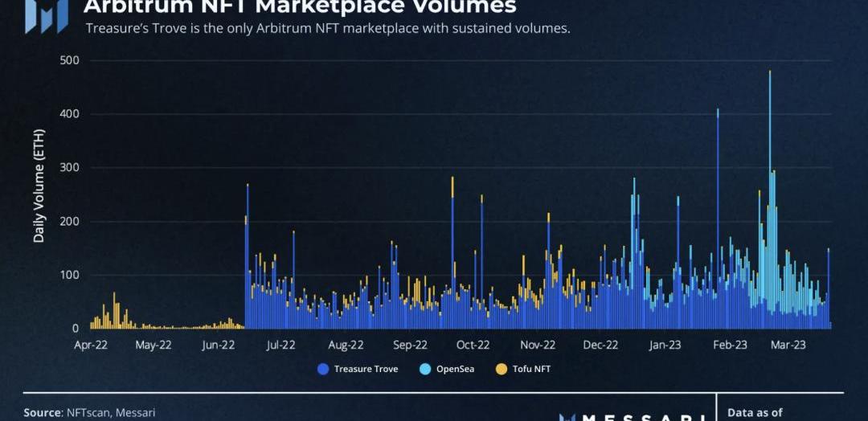Select the Mar-23 x-axis label
The height and width of the screenshot is (421, 868).
pyautogui.click(x=788, y=345)
